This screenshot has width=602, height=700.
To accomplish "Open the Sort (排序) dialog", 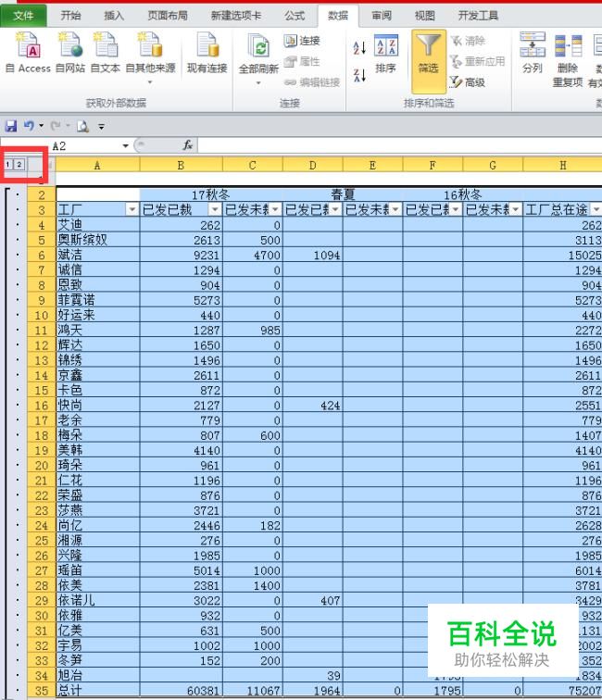I will coord(385,54).
